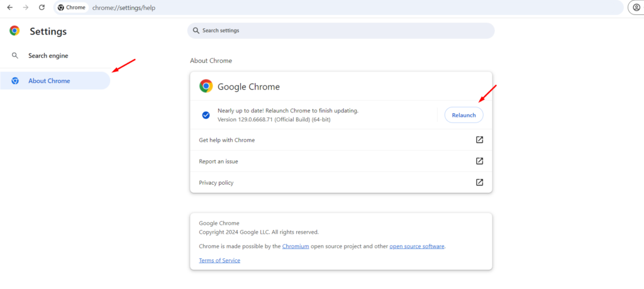
Task: Open Privacy policy external link icon
Action: coord(479,183)
